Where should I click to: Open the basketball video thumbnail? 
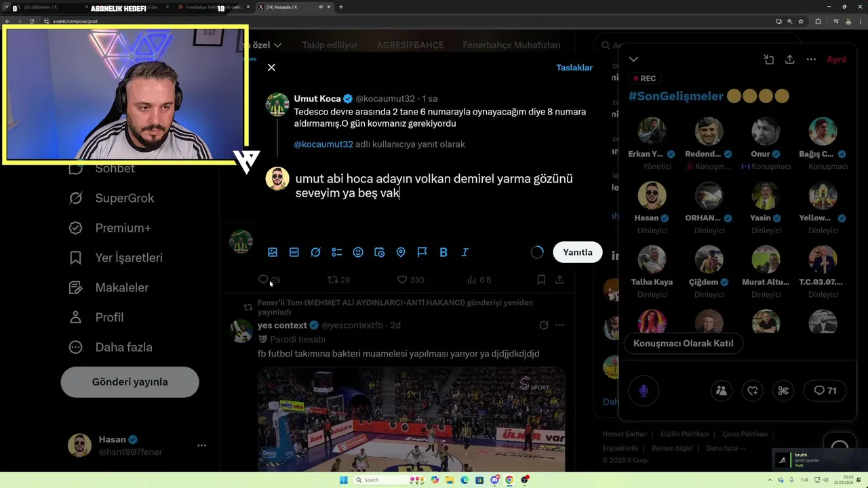pos(411,419)
